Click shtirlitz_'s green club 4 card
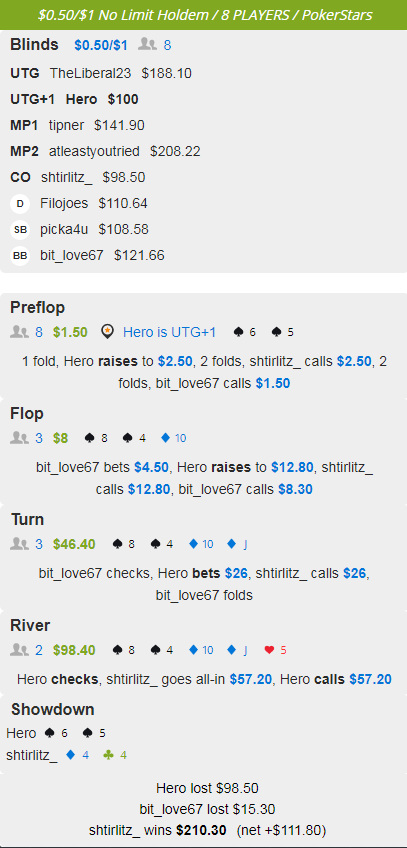Image resolution: width=407 pixels, height=848 pixels. coord(115,754)
